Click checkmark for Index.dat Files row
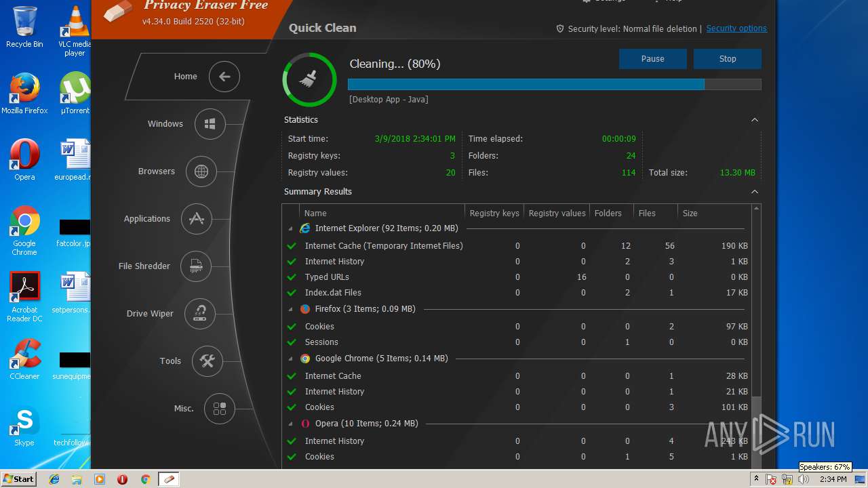 click(292, 293)
